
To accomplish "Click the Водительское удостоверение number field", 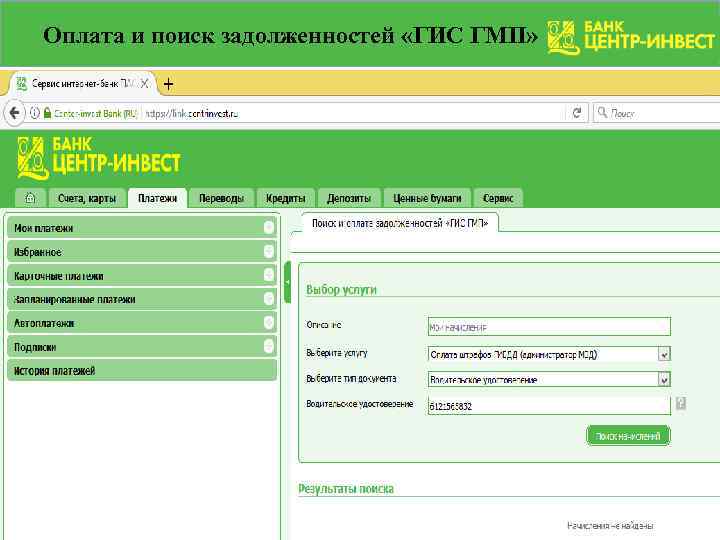I will pos(549,405).
